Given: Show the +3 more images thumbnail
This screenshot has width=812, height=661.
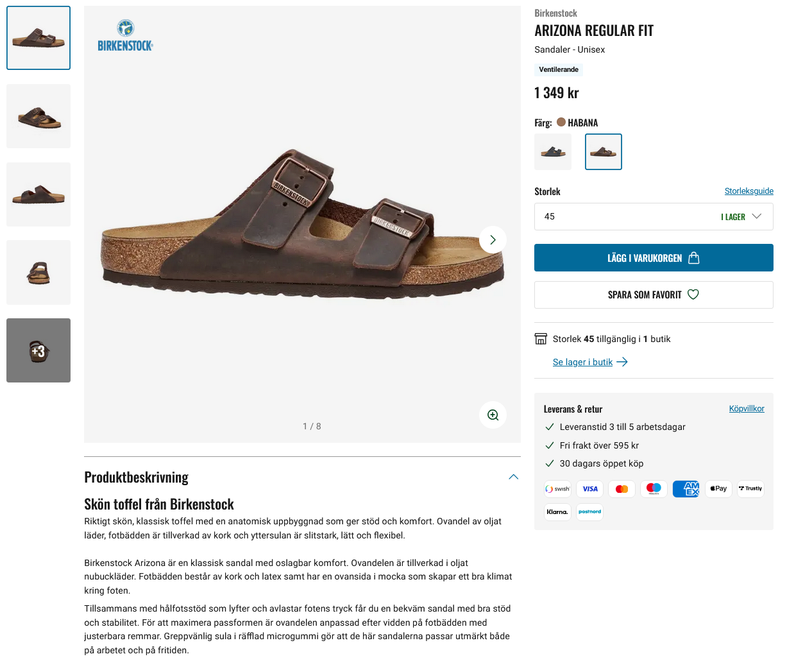Looking at the screenshot, I should [x=38, y=350].
